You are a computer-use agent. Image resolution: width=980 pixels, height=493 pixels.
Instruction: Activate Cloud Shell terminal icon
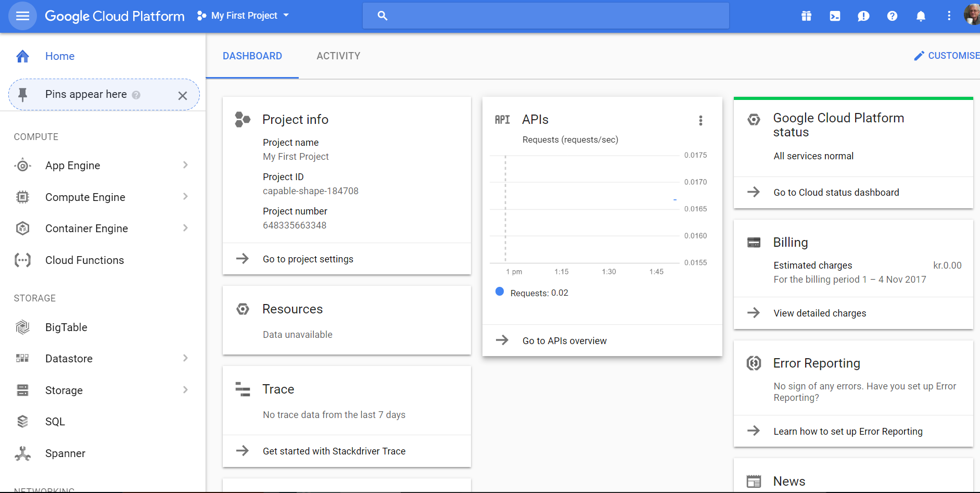click(x=835, y=16)
